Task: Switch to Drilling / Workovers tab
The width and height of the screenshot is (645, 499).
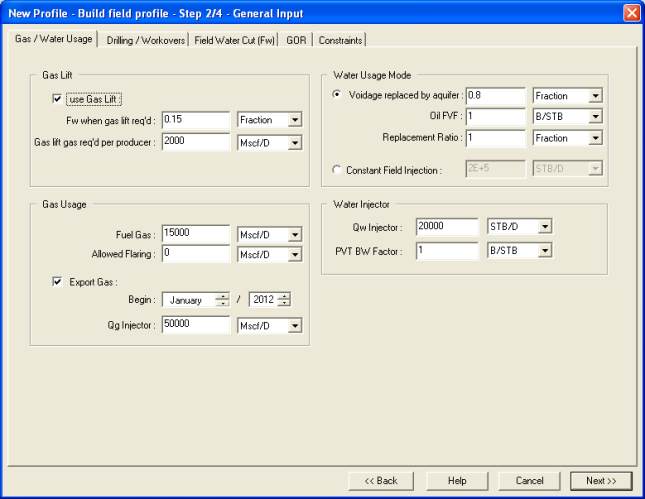Action: click(145, 40)
